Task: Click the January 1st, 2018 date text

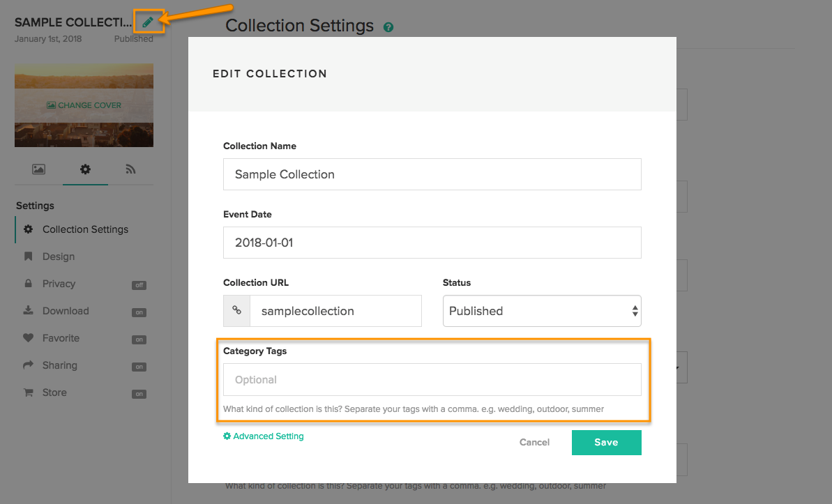Action: point(48,39)
